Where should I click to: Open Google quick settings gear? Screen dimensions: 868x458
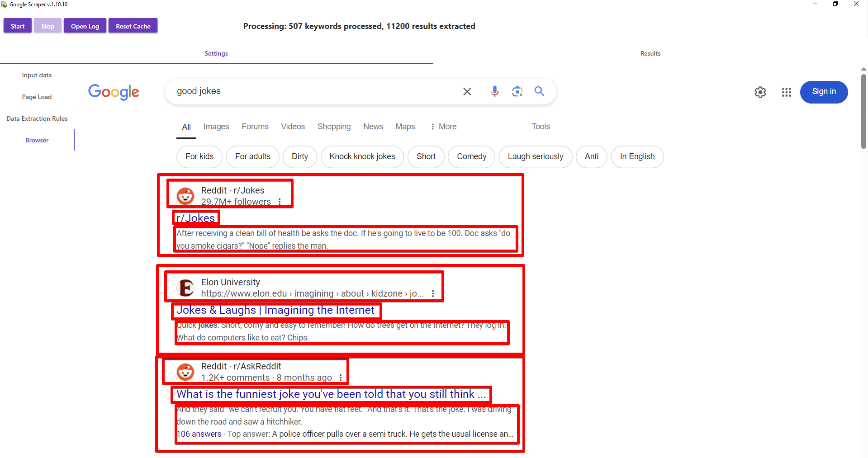(x=760, y=92)
